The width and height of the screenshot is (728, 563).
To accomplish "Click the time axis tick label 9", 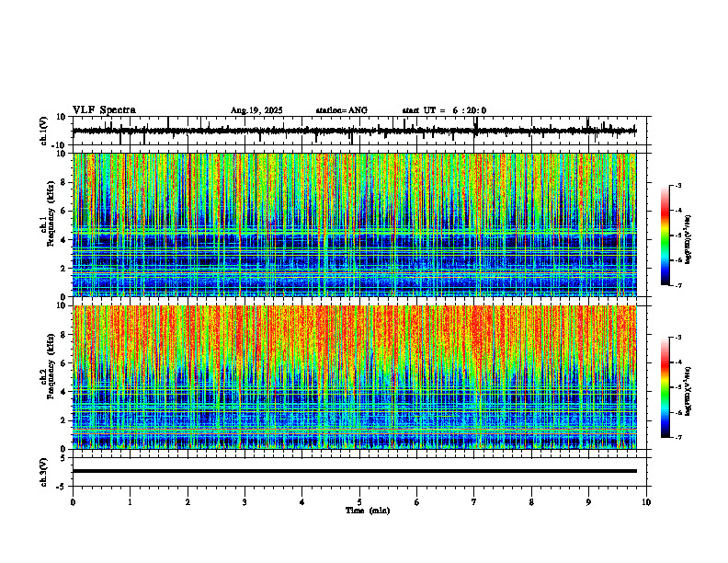I will point(588,502).
